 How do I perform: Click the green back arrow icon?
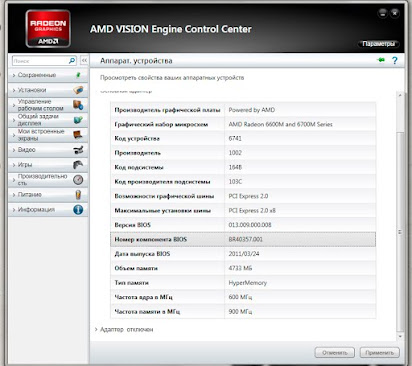381,60
